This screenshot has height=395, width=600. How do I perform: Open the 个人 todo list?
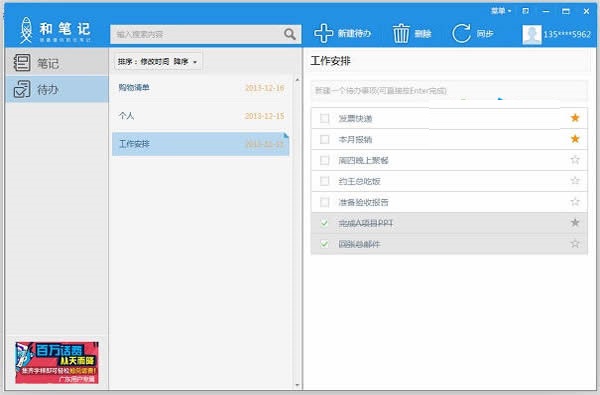click(201, 116)
